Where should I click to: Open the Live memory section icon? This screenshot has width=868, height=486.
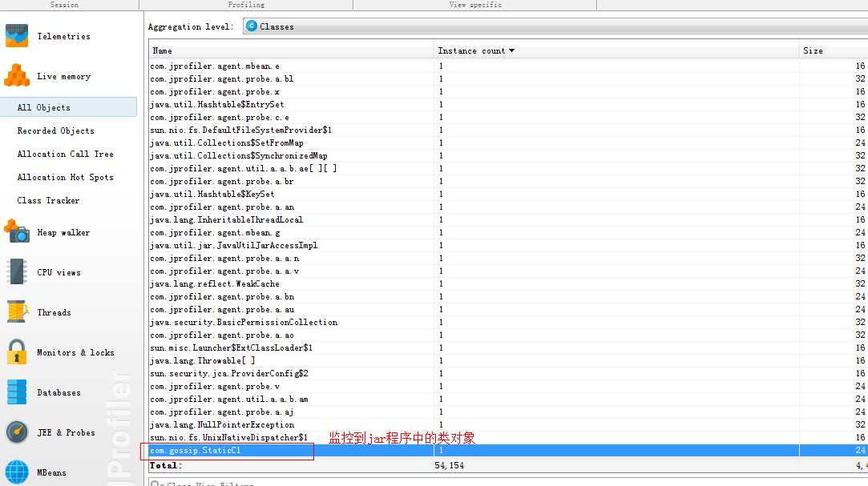point(17,76)
